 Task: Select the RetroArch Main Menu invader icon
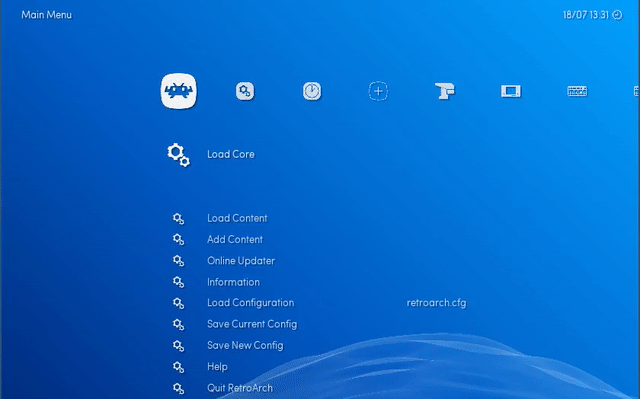[179, 91]
